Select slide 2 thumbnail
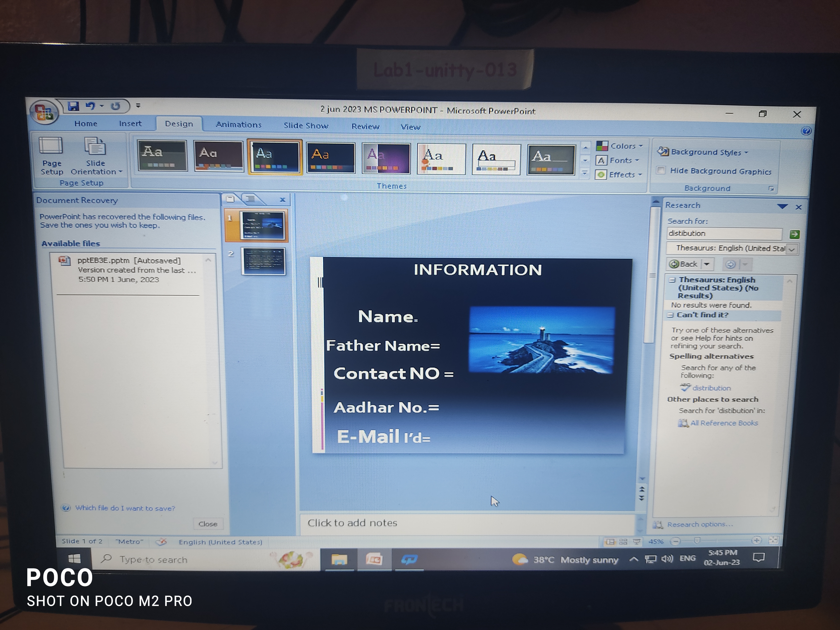 pos(263,261)
